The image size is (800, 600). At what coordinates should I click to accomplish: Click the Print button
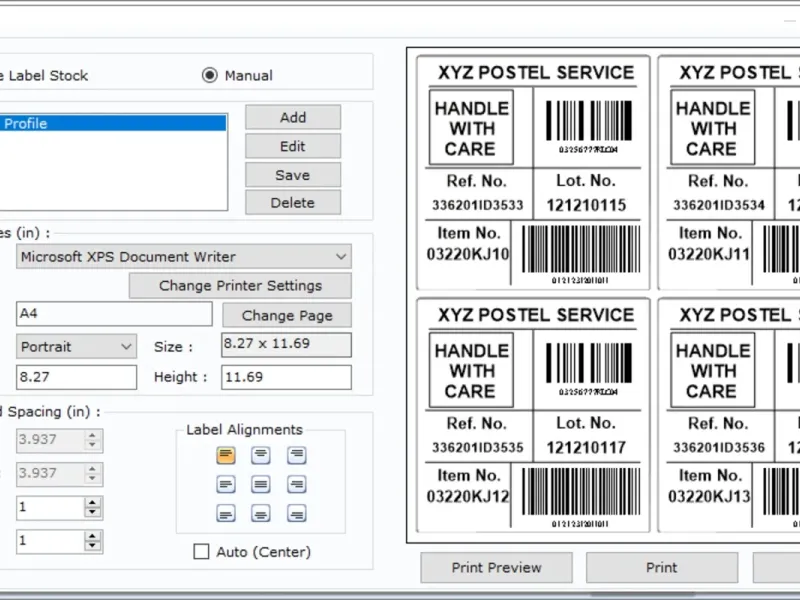point(662,567)
